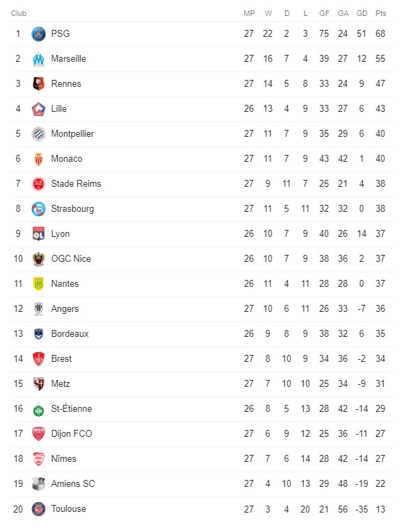Click the Pts column header
The height and width of the screenshot is (532, 404).
380,13
